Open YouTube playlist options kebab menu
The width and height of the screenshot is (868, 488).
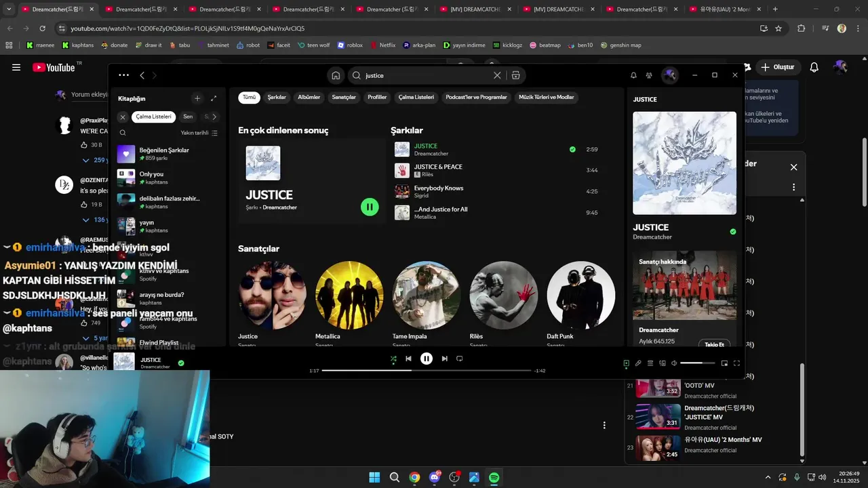click(x=793, y=187)
